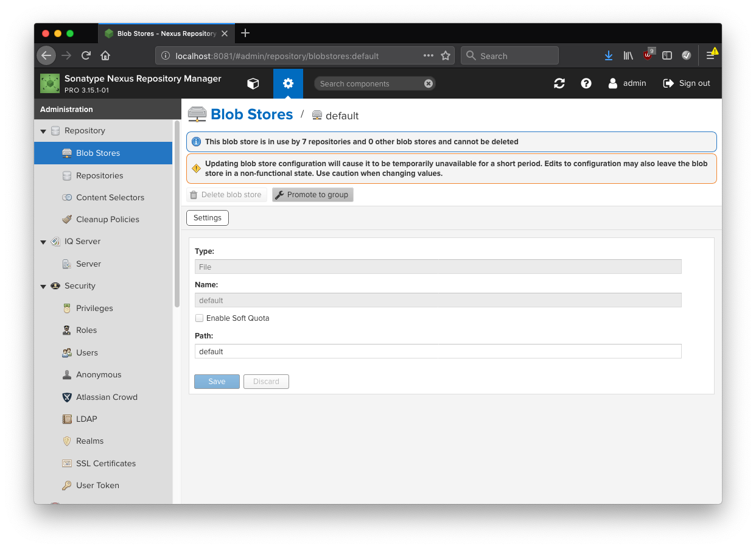Enable Soft Quota checkbox

pos(199,318)
